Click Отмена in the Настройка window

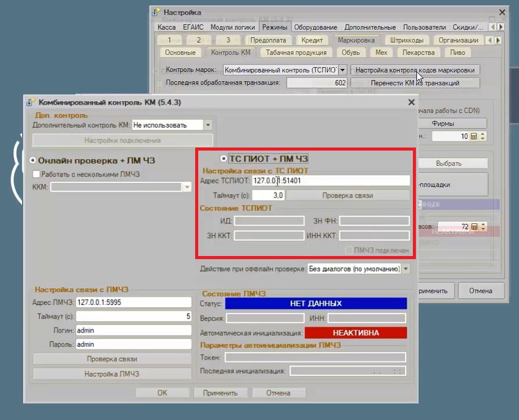point(481,291)
